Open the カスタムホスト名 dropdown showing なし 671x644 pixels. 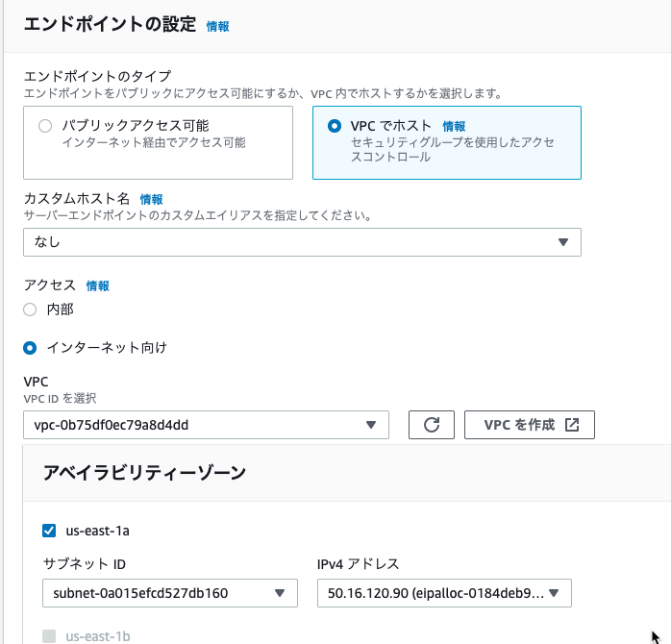coord(302,242)
